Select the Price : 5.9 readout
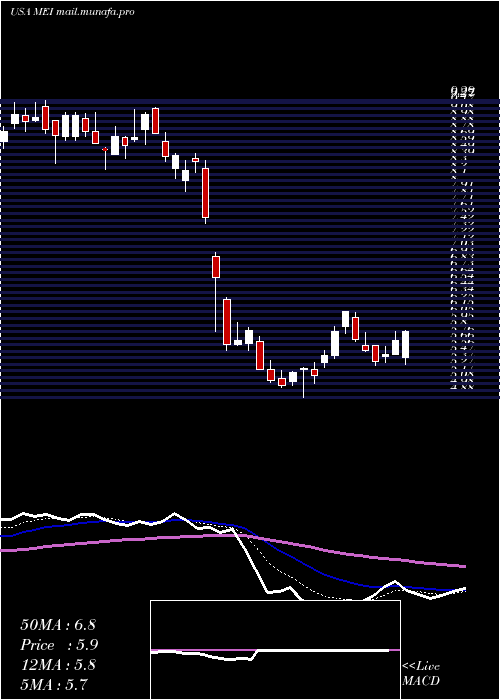 [x=59, y=645]
